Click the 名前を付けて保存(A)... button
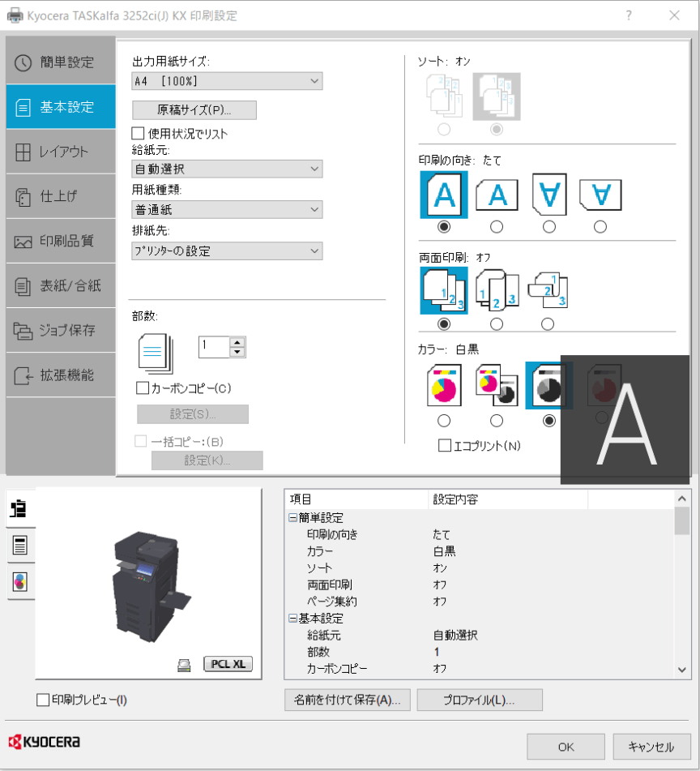The image size is (700, 771). pos(348,700)
